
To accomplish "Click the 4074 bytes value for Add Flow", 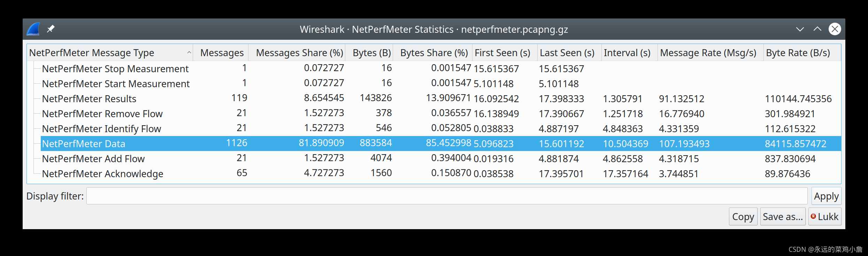I will click(x=381, y=158).
